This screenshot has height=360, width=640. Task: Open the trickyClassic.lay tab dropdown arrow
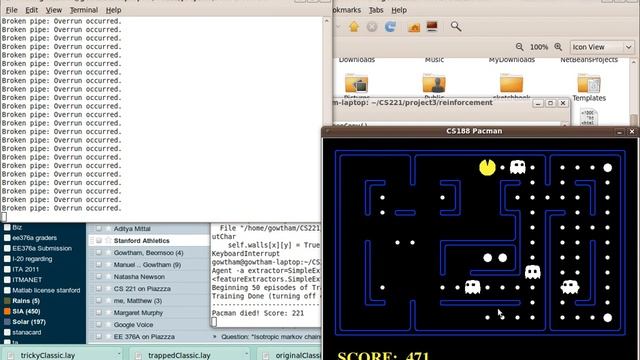coord(119,354)
